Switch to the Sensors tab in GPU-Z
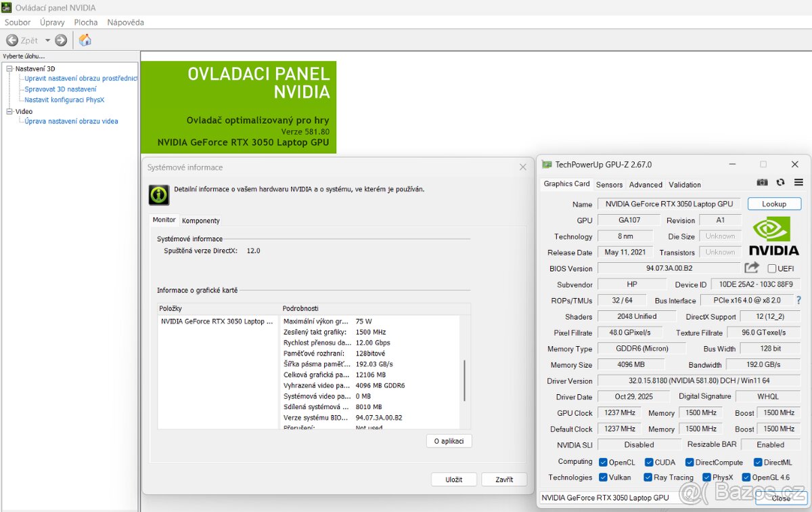The image size is (812, 512). (x=609, y=184)
